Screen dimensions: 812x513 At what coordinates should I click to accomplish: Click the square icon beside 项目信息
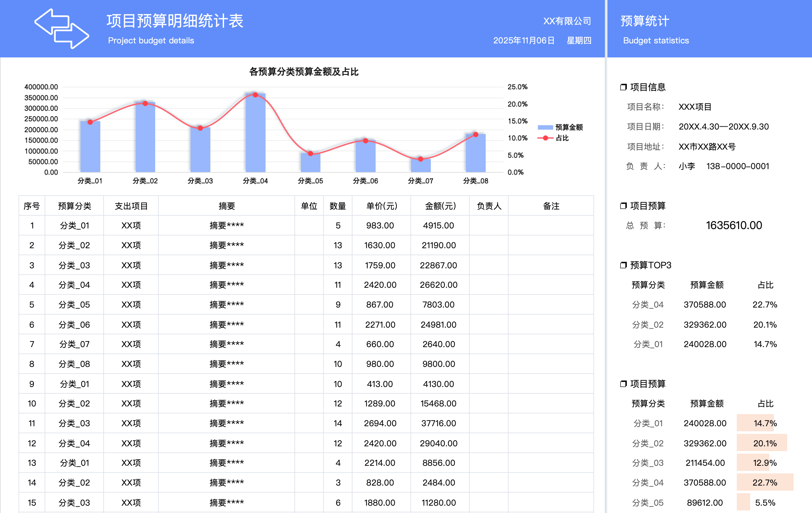pos(623,87)
